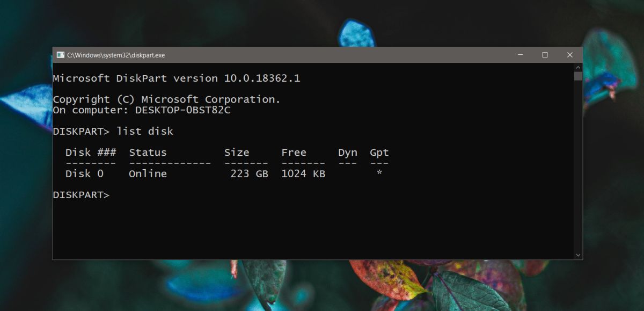Maximize the diskpart console window
This screenshot has width=644, height=311.
pos(545,55)
